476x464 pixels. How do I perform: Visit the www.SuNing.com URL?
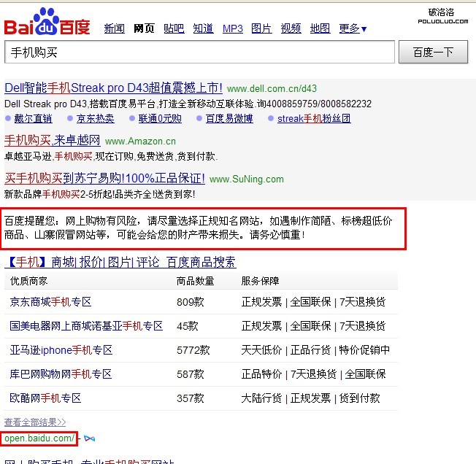click(247, 179)
